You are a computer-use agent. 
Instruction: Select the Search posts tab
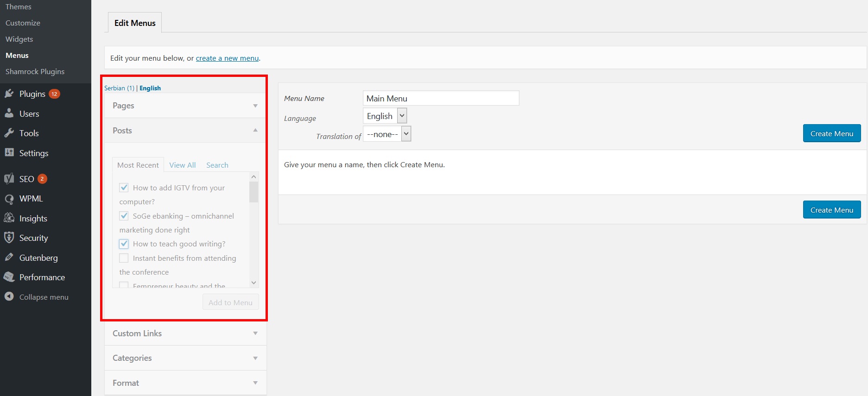tap(217, 165)
